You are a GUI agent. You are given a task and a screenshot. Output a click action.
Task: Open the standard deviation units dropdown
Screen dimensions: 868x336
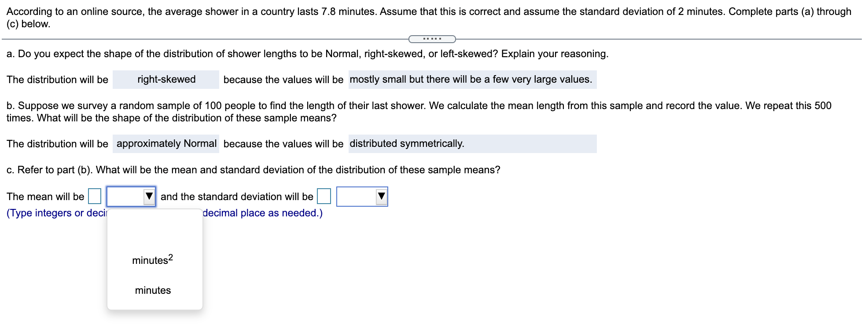(362, 197)
